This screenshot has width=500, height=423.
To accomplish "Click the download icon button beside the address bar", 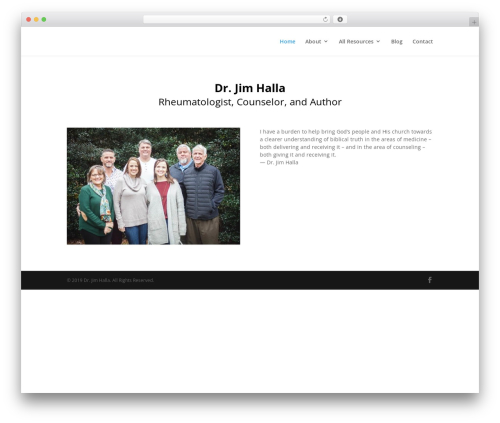I will 340,20.
